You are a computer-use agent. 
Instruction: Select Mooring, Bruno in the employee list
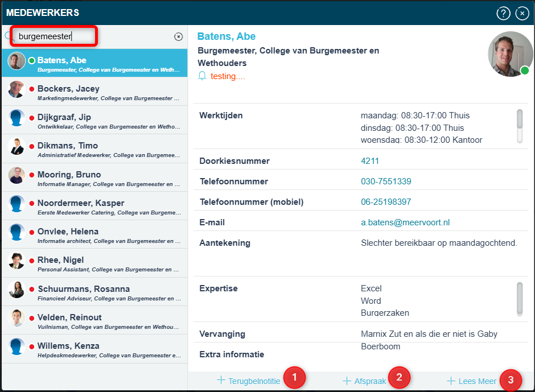pos(94,178)
